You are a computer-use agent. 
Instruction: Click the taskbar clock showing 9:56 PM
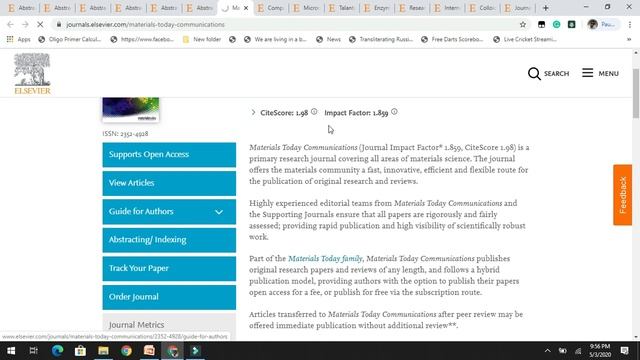click(600, 351)
